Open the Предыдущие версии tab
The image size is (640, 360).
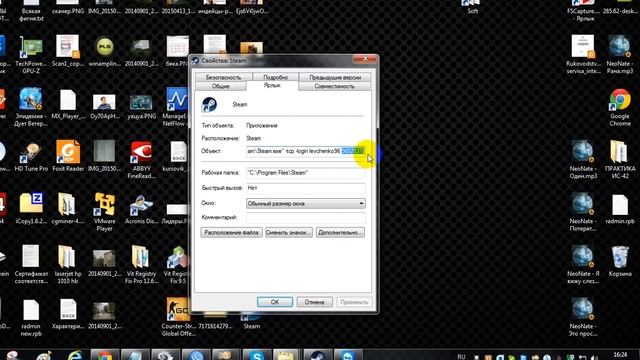(x=335, y=77)
